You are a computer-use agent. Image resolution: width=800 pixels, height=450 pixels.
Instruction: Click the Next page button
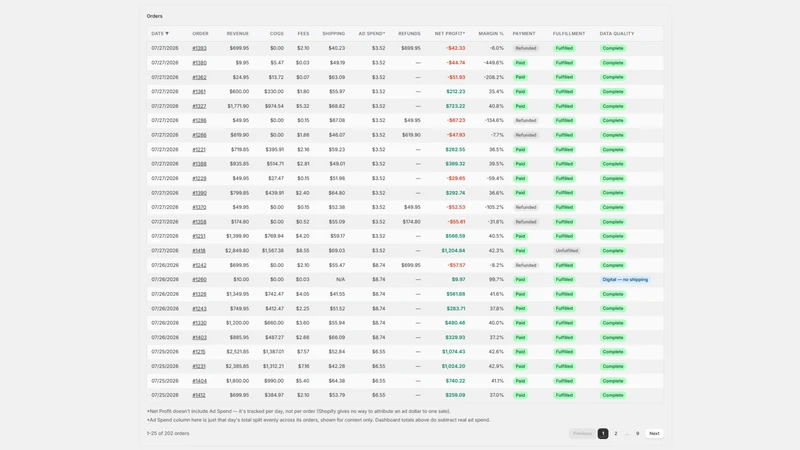pos(654,433)
